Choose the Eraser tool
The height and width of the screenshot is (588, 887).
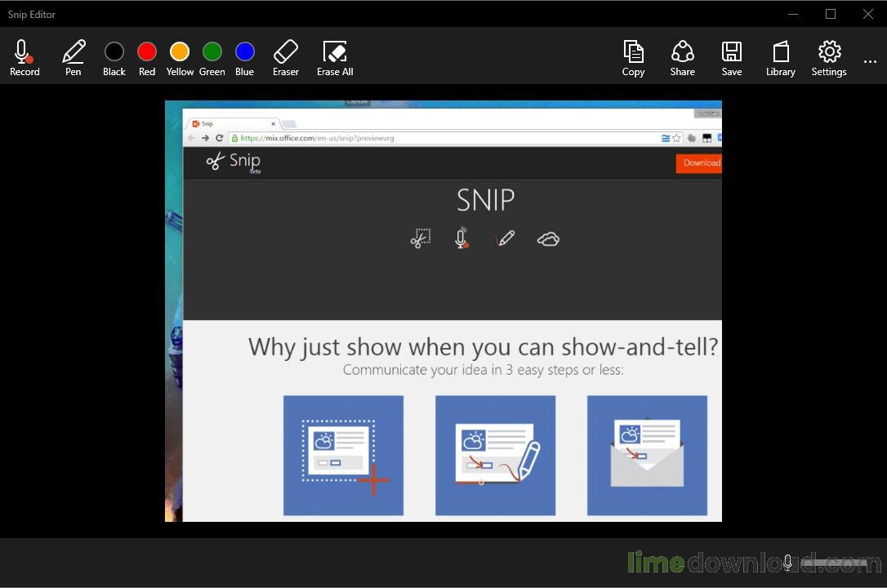pyautogui.click(x=286, y=58)
